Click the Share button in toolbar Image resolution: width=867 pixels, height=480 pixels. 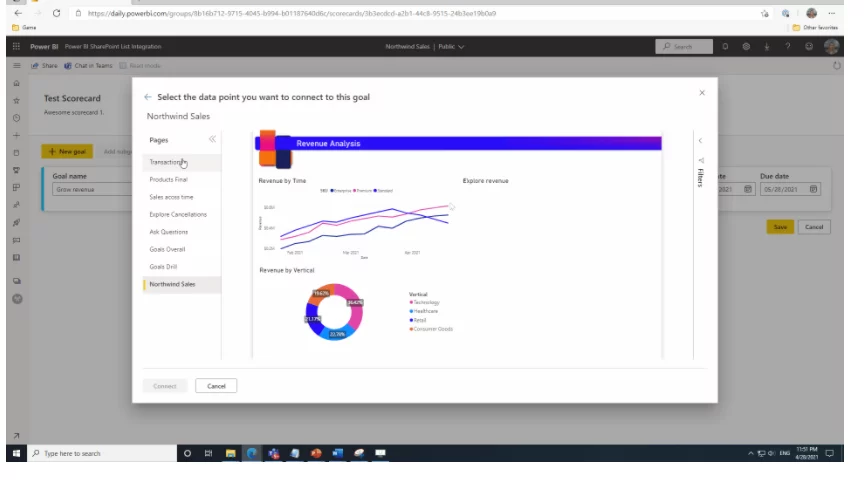44,66
